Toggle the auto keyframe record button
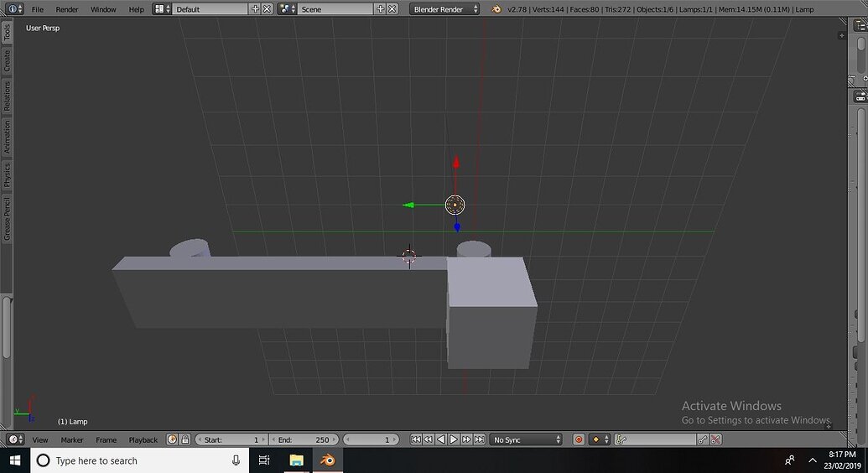This screenshot has height=473, width=868. pyautogui.click(x=579, y=439)
